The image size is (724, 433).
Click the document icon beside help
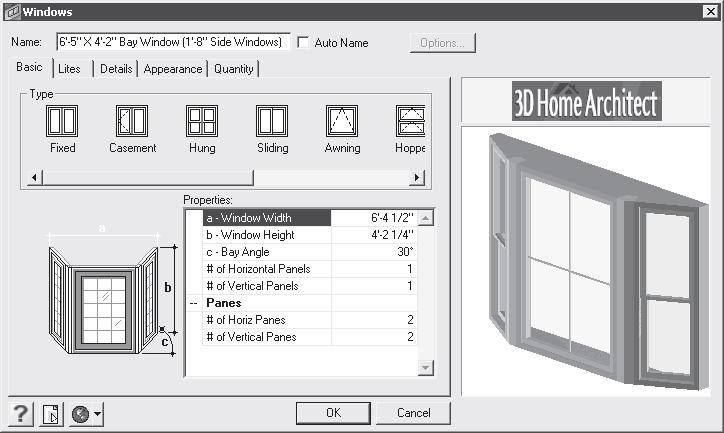pos(51,413)
